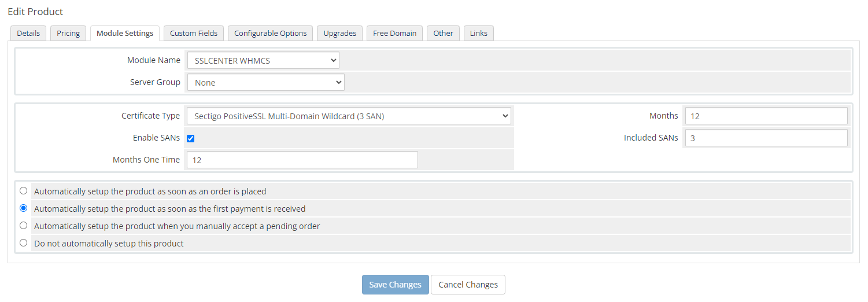The height and width of the screenshot is (302, 868).
Task: Open the Details tab
Action: coord(28,33)
